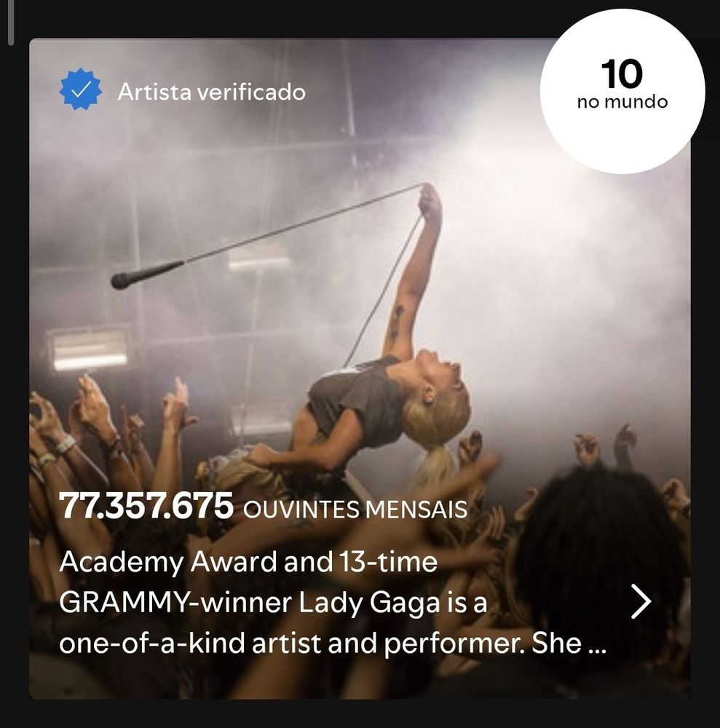Open full artist bio via chevron arrow
This screenshot has width=720, height=728.
[641, 602]
